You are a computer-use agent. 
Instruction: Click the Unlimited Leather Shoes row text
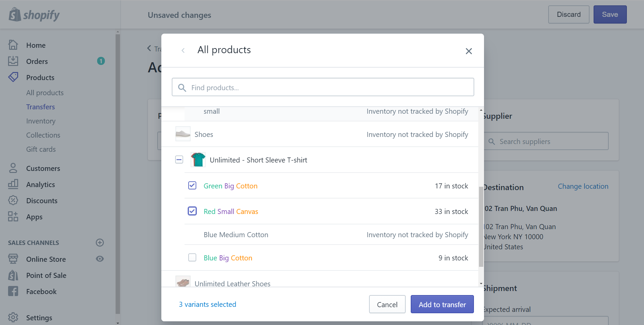coord(232,284)
